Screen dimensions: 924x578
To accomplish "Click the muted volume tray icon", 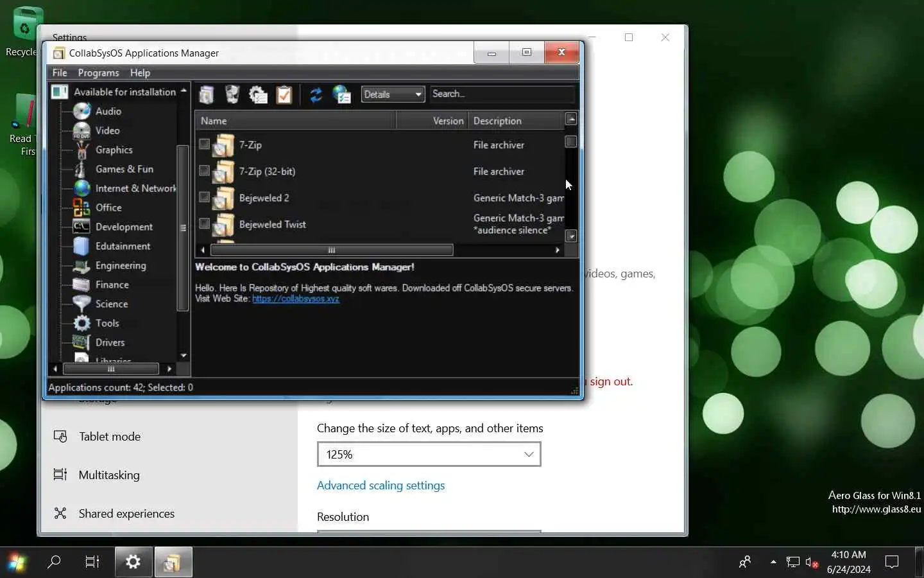I will coord(812,563).
